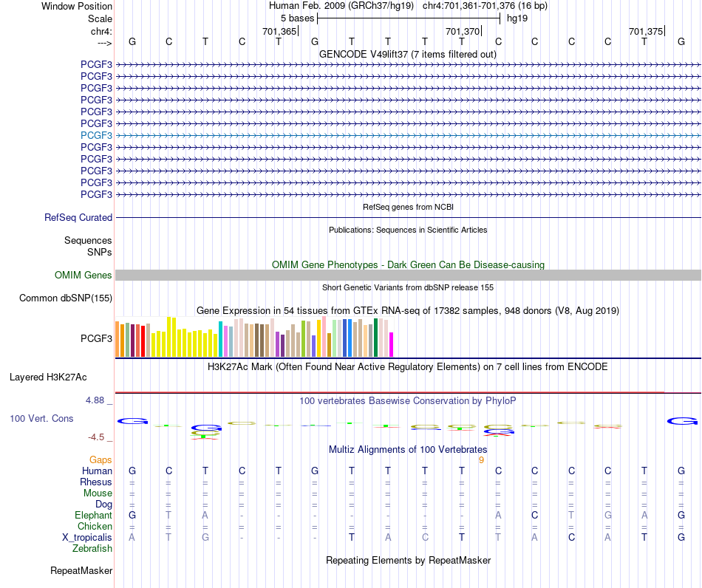Click the OMIM Genes track label
702x588 pixels.
click(84, 276)
